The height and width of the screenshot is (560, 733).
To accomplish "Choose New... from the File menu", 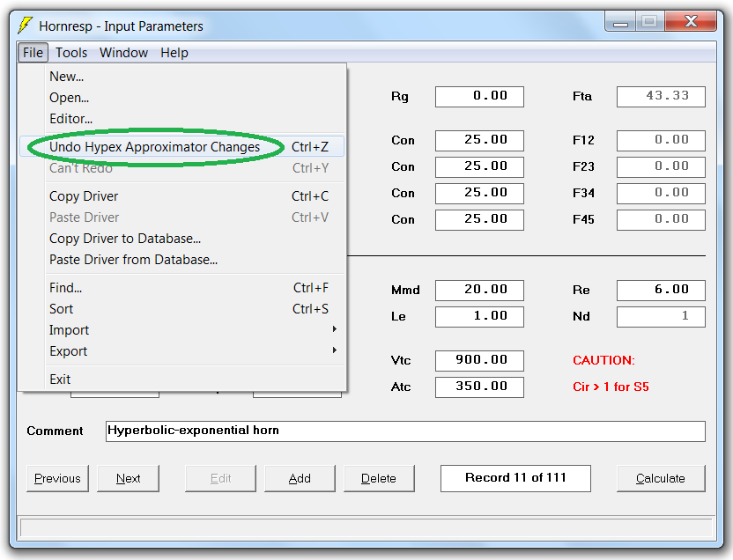I will [x=182, y=77].
